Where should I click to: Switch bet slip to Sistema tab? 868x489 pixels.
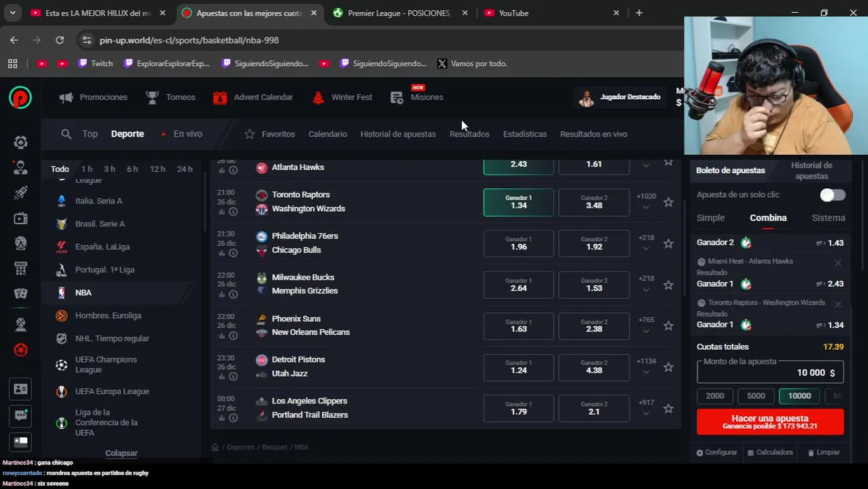tap(829, 218)
